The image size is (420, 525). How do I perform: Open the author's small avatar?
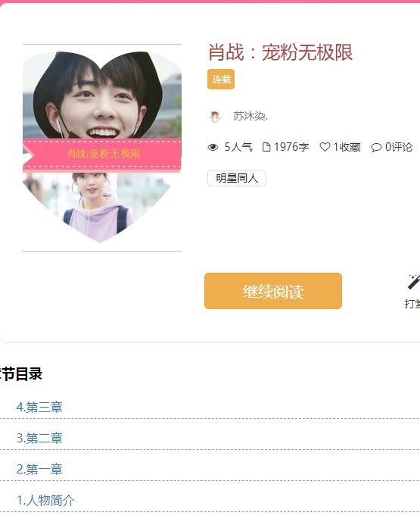tap(215, 117)
